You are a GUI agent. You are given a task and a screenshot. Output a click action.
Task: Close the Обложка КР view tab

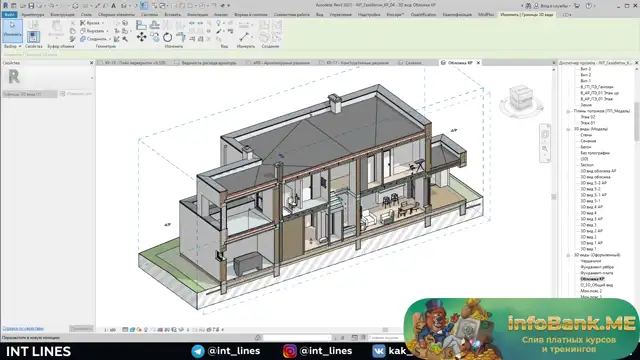pos(478,63)
